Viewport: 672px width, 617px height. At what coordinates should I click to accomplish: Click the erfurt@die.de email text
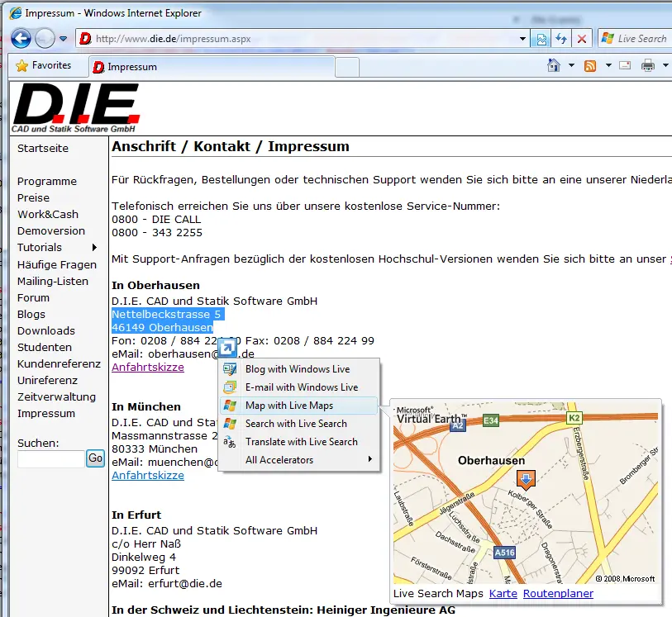(x=185, y=584)
